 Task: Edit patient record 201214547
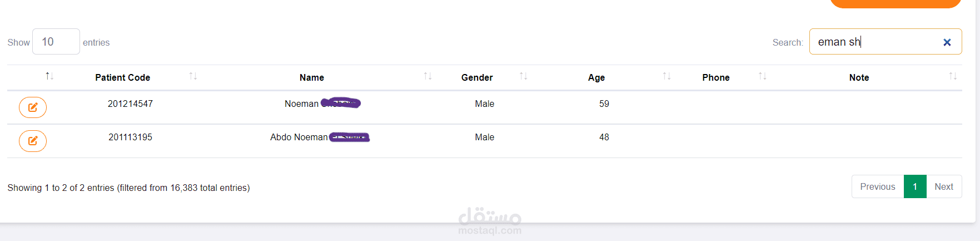tap(33, 107)
